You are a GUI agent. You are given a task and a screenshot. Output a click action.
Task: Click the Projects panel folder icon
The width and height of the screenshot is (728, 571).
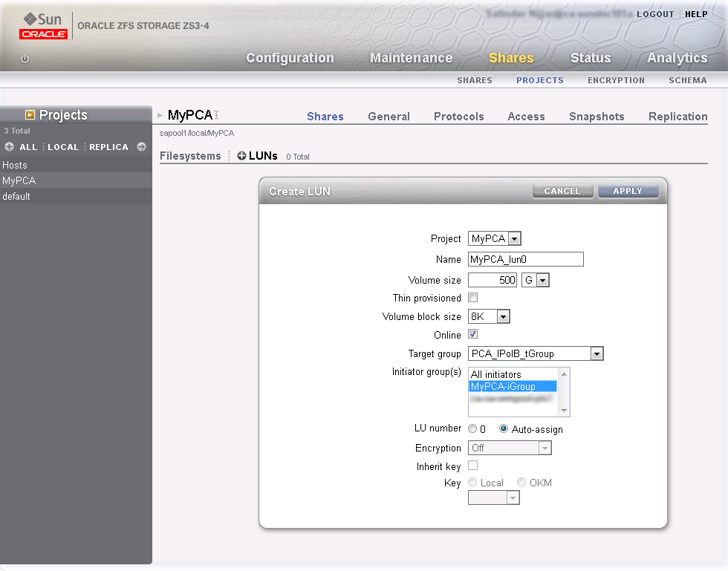30,114
